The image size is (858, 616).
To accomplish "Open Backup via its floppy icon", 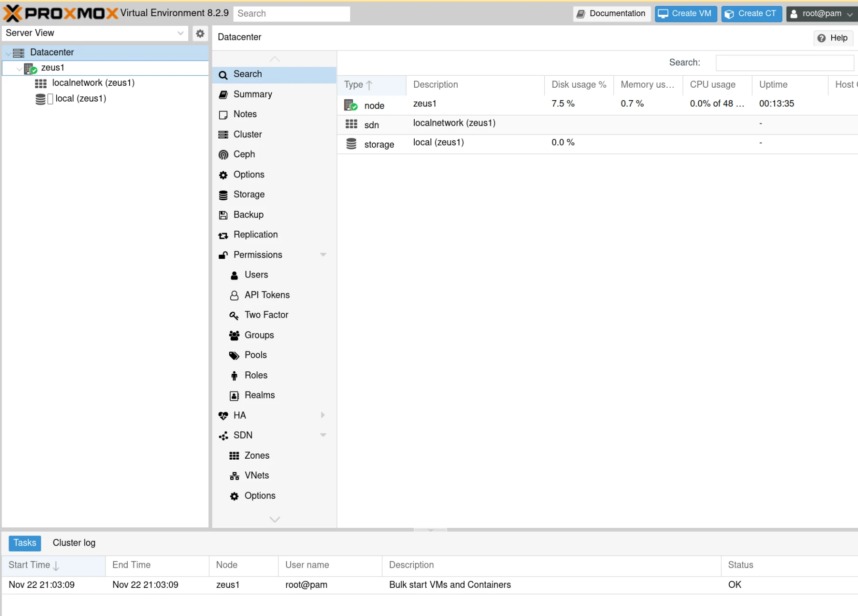I will click(x=223, y=215).
